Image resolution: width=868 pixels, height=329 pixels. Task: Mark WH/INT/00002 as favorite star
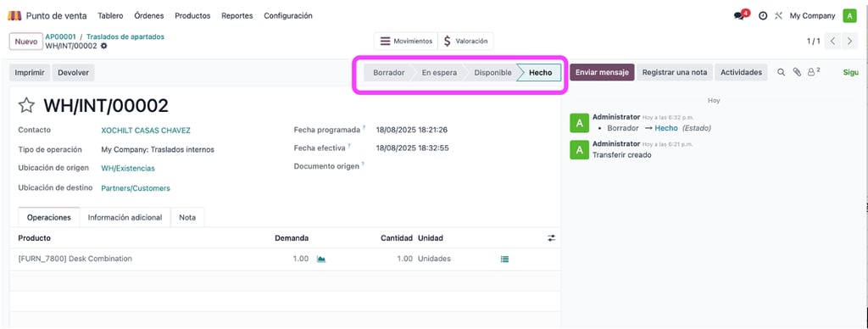[26, 105]
